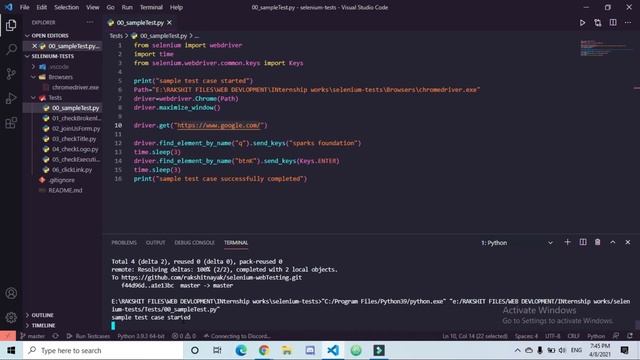Screen dimensions: 640x360
Task: Open the Explorer view in activity bar
Action: click(x=11, y=25)
